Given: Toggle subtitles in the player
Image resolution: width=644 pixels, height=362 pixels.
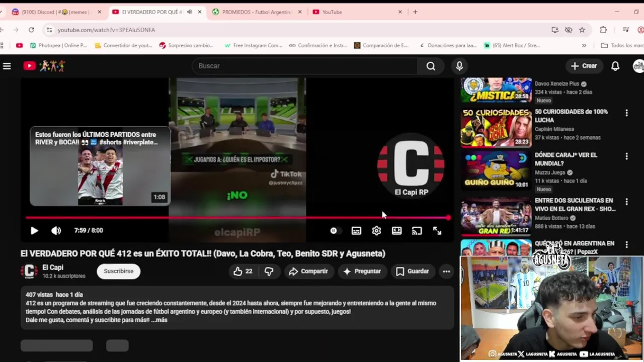Looking at the screenshot, I should pos(356,231).
